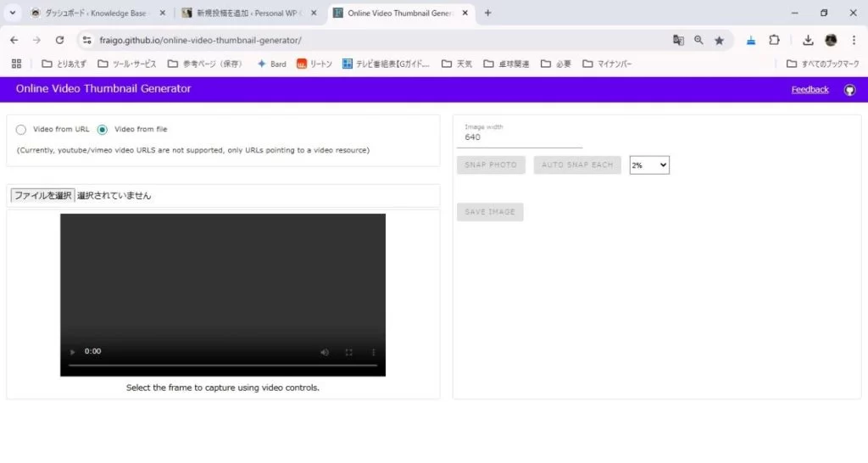Screen dimensions: 868x463
Task: Open the video player's more options icon
Action: point(374,352)
